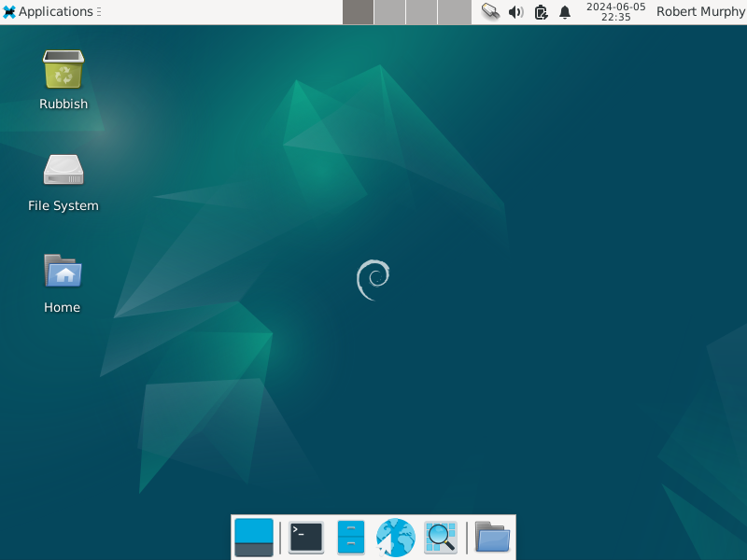Click the File System label text
The width and height of the screenshot is (747, 560).
63,205
